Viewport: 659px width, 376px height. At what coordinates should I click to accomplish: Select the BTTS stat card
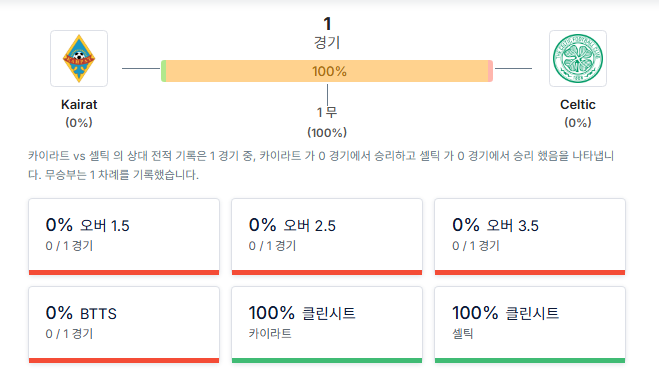click(x=124, y=325)
